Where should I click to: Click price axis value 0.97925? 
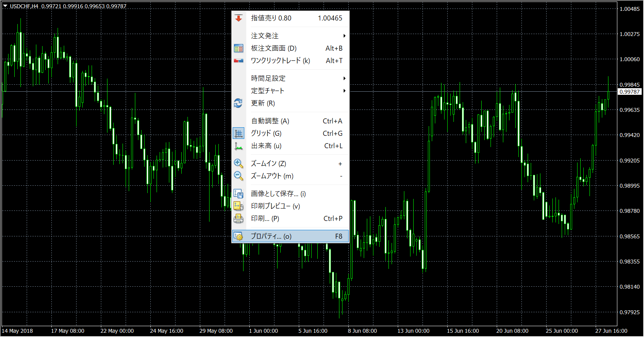click(x=630, y=312)
